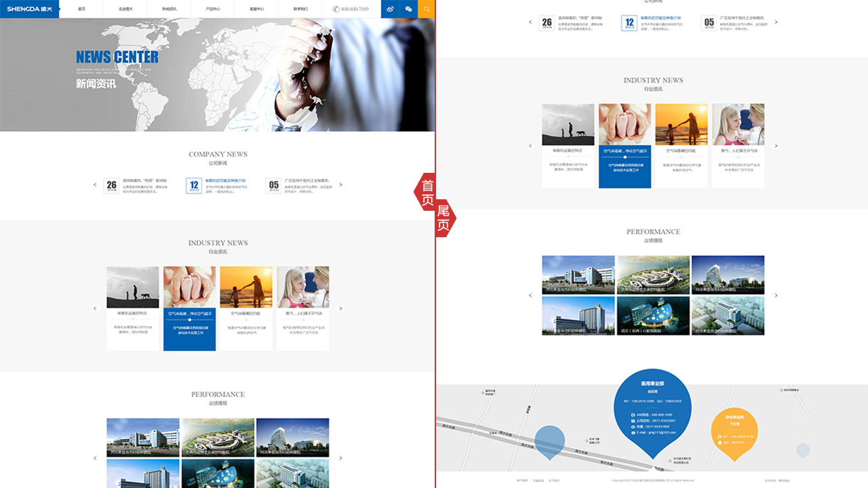Open the date 12 news item under COMPANY NEWS heading
The width and height of the screenshot is (868, 488).
pos(217,185)
